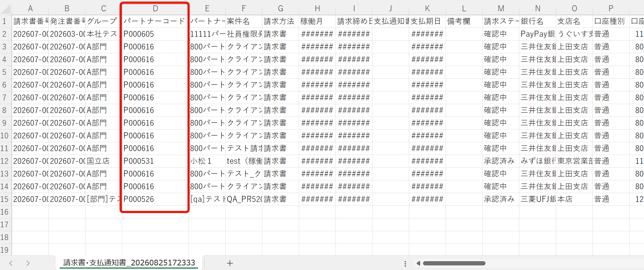Screen dimensions: 644x270
Task: Select the 備考欄 header cell
Action: pyautogui.click(x=464, y=21)
